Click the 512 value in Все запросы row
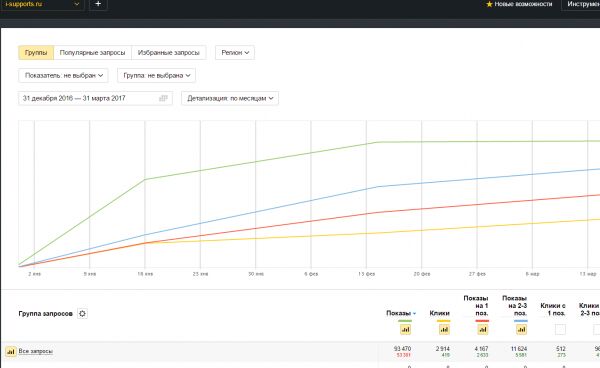This screenshot has height=368, width=600. (x=561, y=349)
